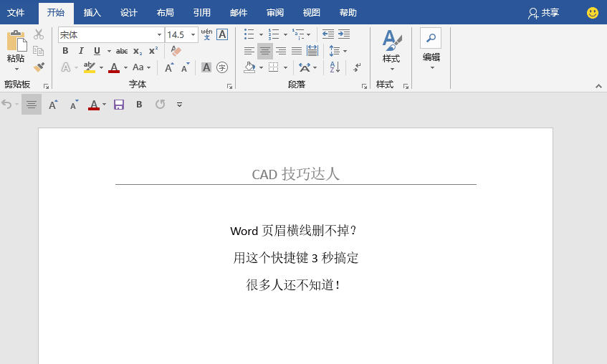Switch to the 插入 Insert tab

[x=92, y=13]
